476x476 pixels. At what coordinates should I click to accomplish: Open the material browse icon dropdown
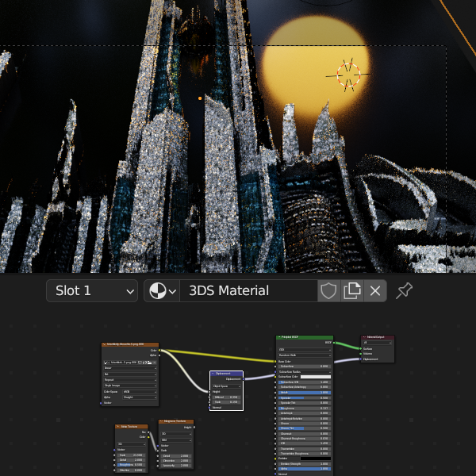pos(162,291)
